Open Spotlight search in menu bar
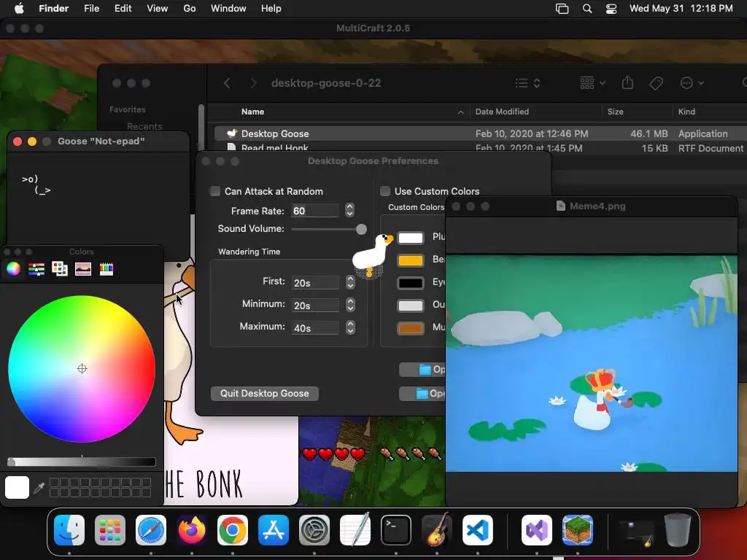The image size is (747, 560). pyautogui.click(x=587, y=9)
